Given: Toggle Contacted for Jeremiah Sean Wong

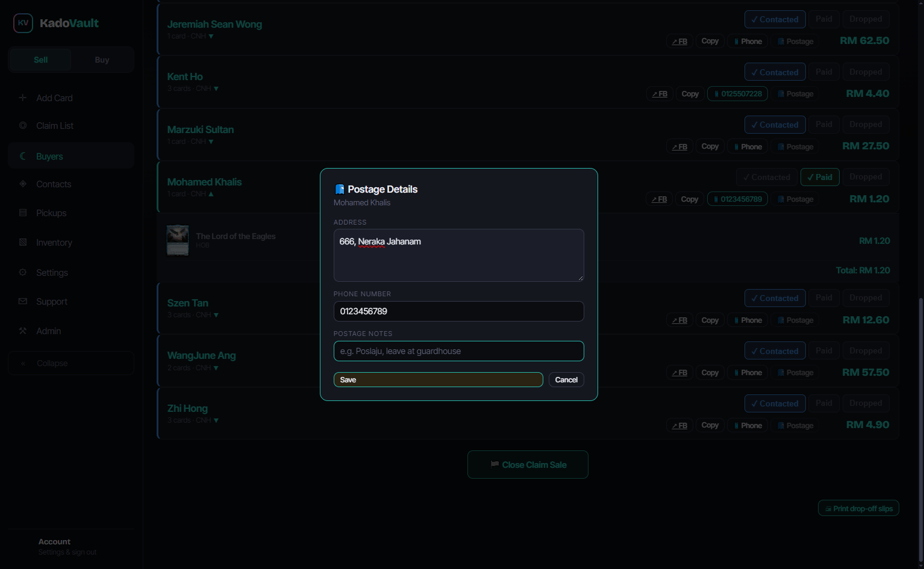Looking at the screenshot, I should click(775, 19).
